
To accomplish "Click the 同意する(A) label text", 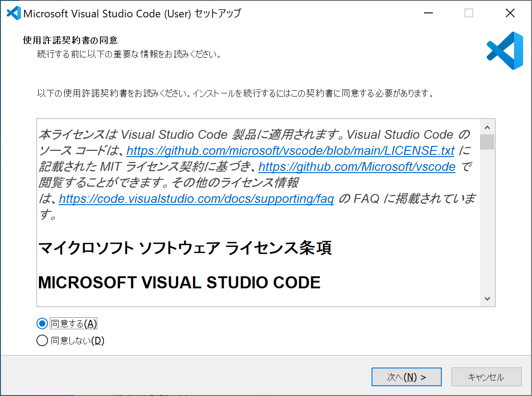I will [74, 323].
